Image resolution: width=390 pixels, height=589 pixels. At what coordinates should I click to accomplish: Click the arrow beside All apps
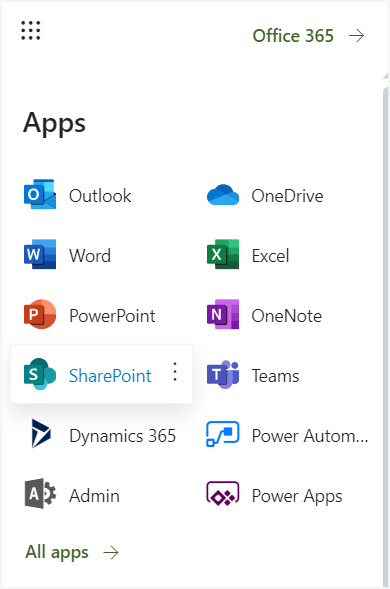111,552
